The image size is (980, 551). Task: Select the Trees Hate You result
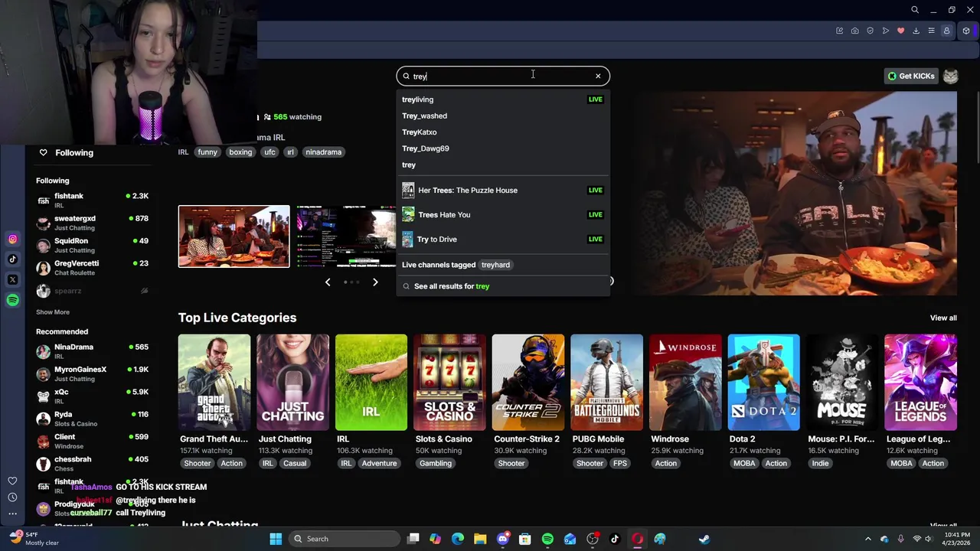[503, 214]
